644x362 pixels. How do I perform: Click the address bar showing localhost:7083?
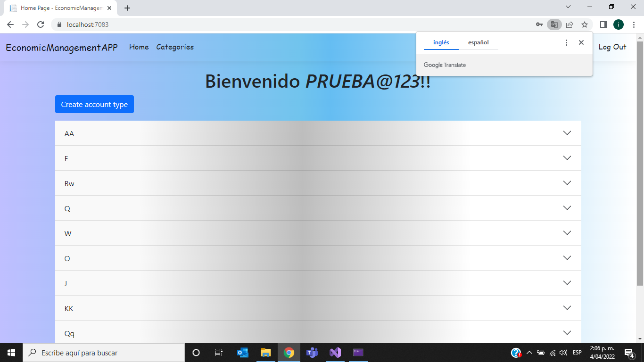(292, 25)
